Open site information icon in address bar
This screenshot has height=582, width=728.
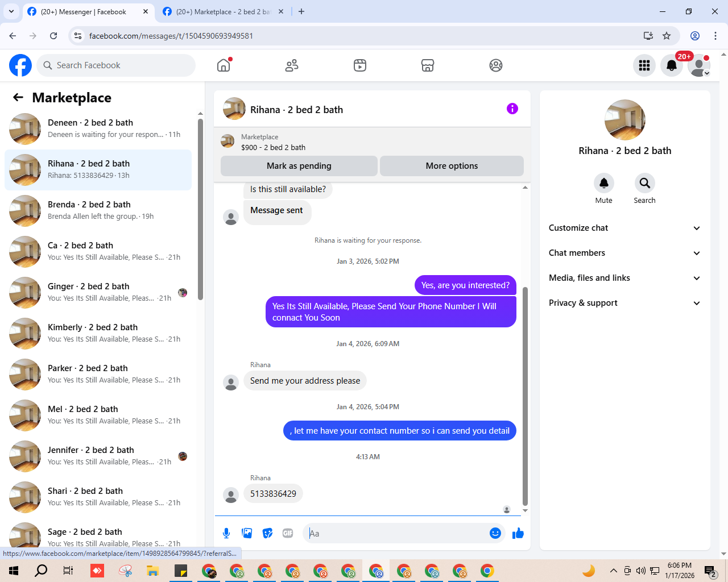pos(78,36)
